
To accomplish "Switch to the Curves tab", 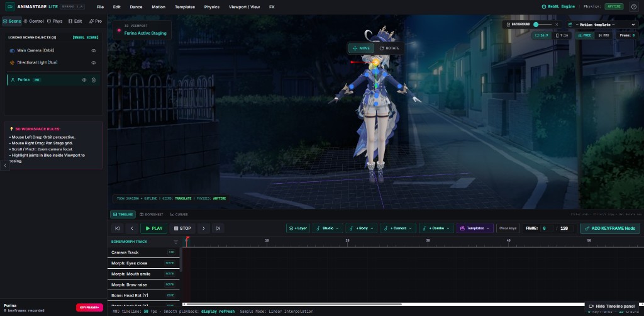I will tap(179, 215).
